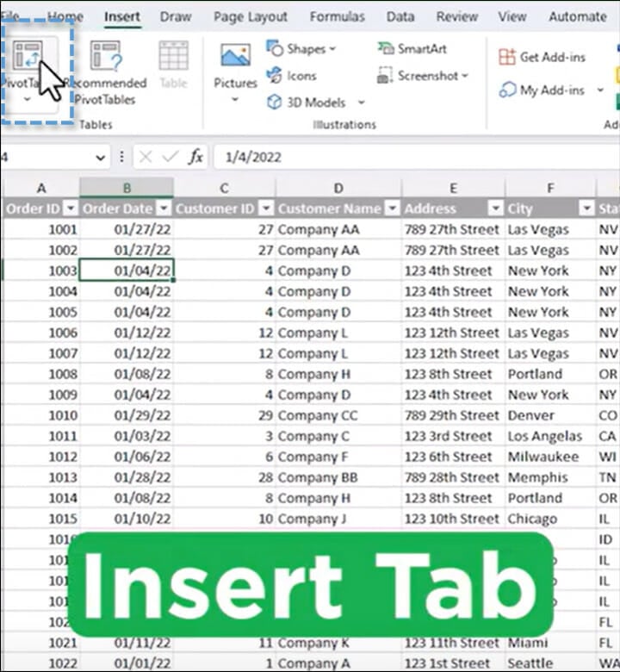
Task: Open the Order Date filter dropdown
Action: [164, 208]
